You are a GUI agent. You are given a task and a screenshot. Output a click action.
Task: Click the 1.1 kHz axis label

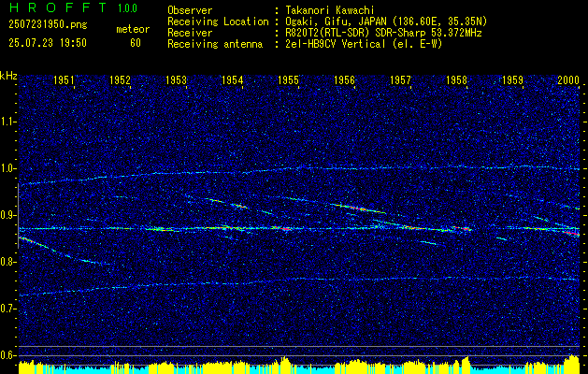pyautogui.click(x=7, y=122)
